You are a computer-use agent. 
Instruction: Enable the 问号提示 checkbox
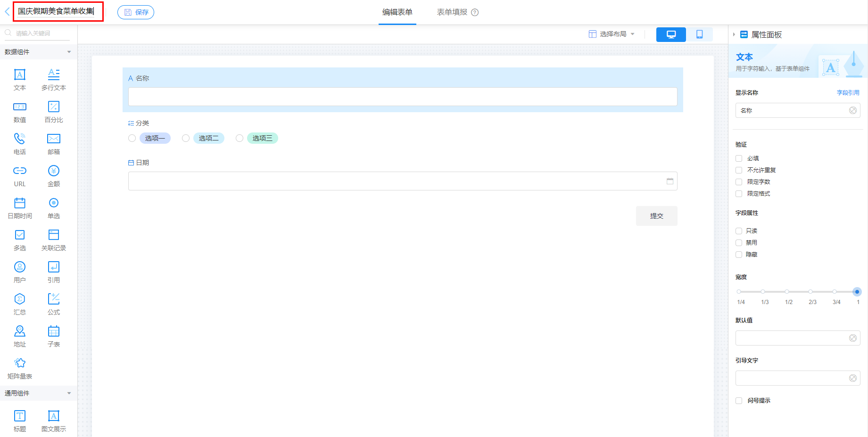[x=739, y=401]
